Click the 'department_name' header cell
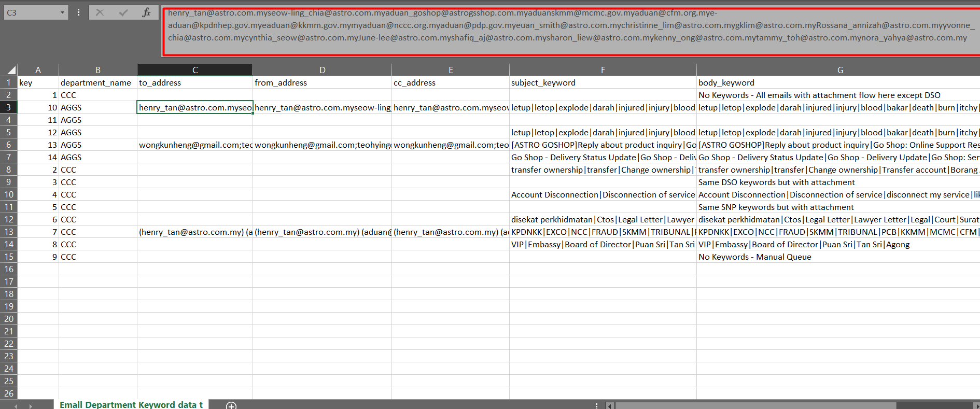Viewport: 980px width, 409px height. pos(98,82)
